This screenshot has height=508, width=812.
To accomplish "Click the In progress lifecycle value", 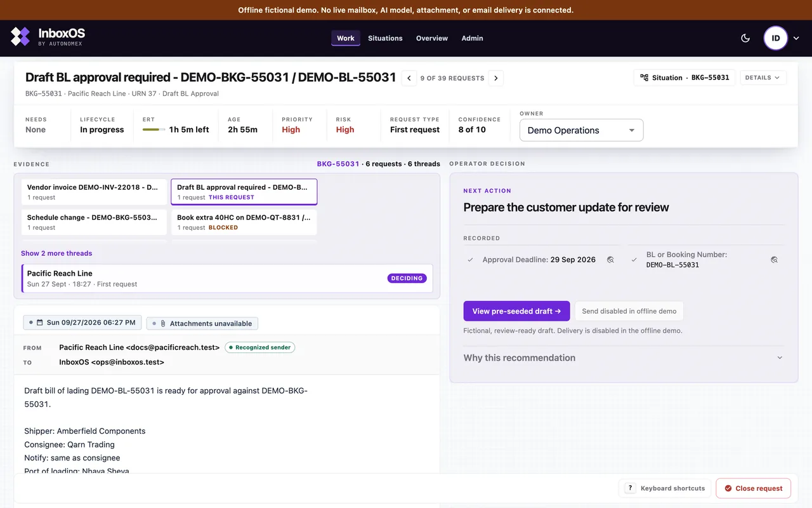I will coord(102,130).
